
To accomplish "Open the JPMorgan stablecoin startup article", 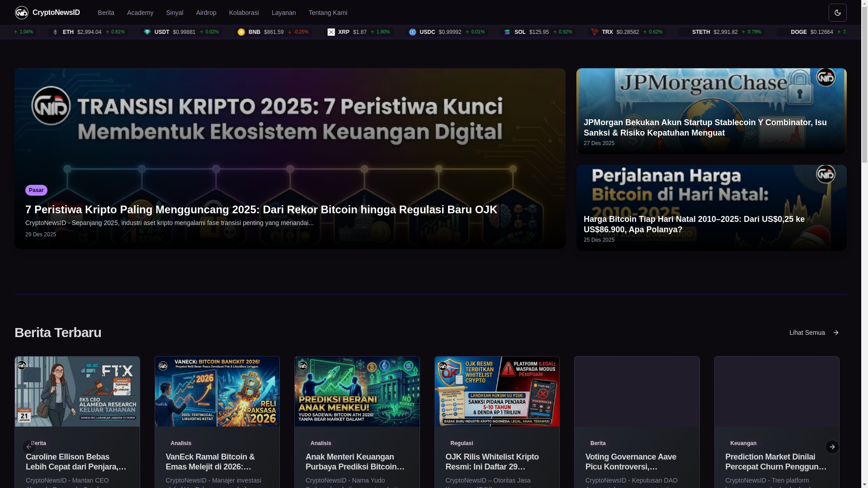I will (705, 127).
